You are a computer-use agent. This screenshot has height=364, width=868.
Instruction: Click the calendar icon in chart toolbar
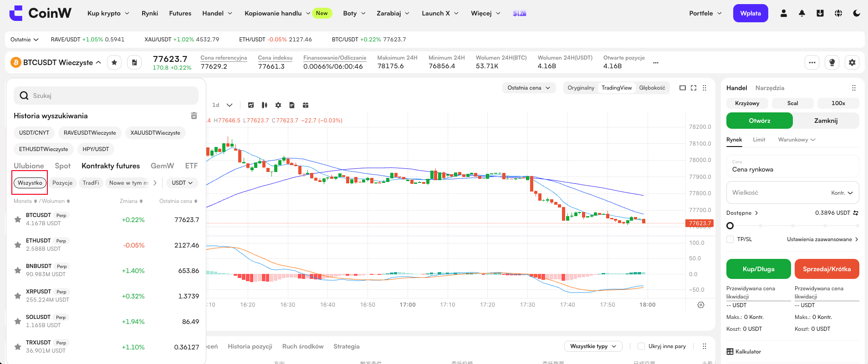coord(306,105)
